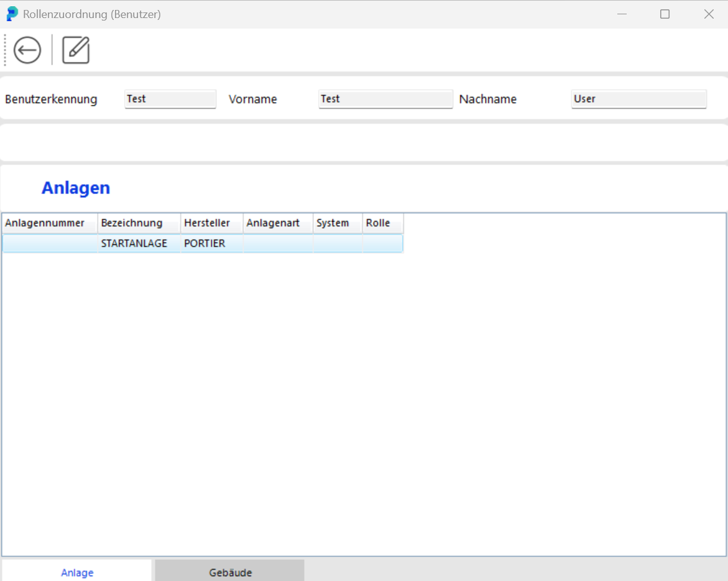Click the System column header
The width and height of the screenshot is (728, 581).
pos(331,223)
